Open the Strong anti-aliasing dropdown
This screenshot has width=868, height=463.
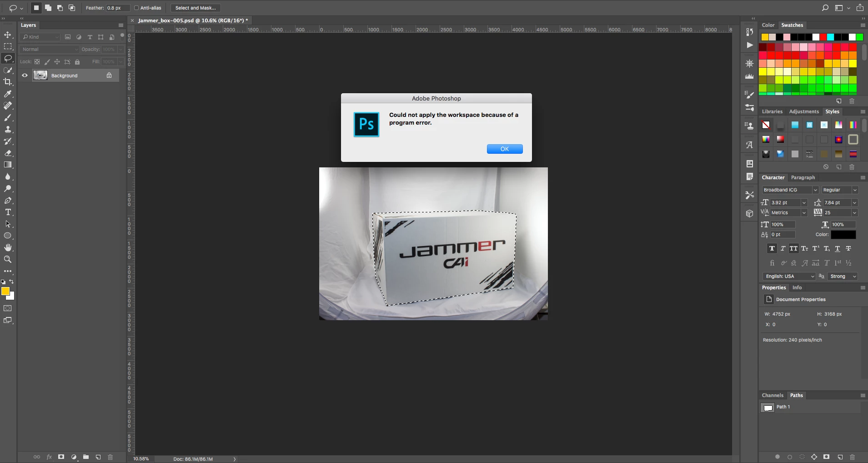pyautogui.click(x=843, y=276)
